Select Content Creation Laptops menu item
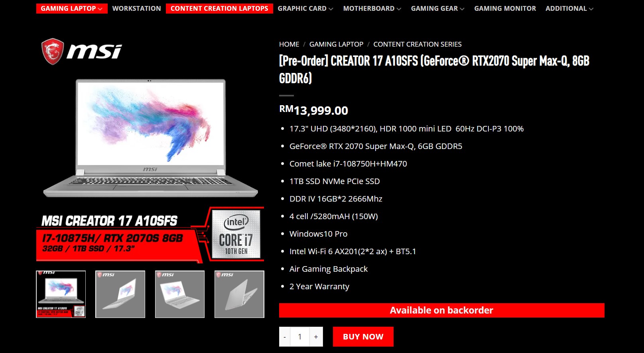644x353 pixels. [219, 8]
